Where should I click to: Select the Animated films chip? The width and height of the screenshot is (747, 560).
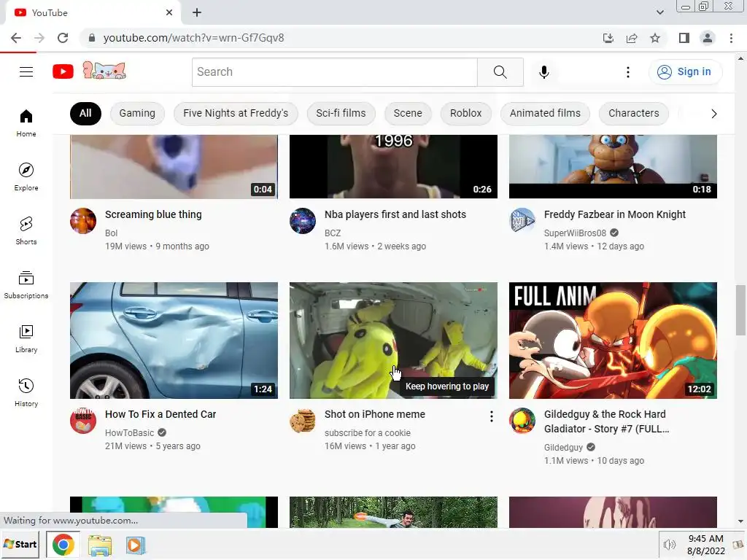click(545, 113)
